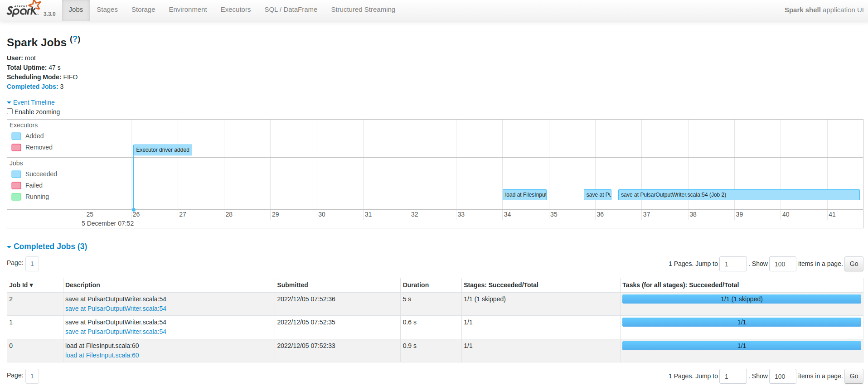Viewport: 868px width, 386px height.
Task: Select the short 'save at Pu' timeline bar
Action: 598,195
